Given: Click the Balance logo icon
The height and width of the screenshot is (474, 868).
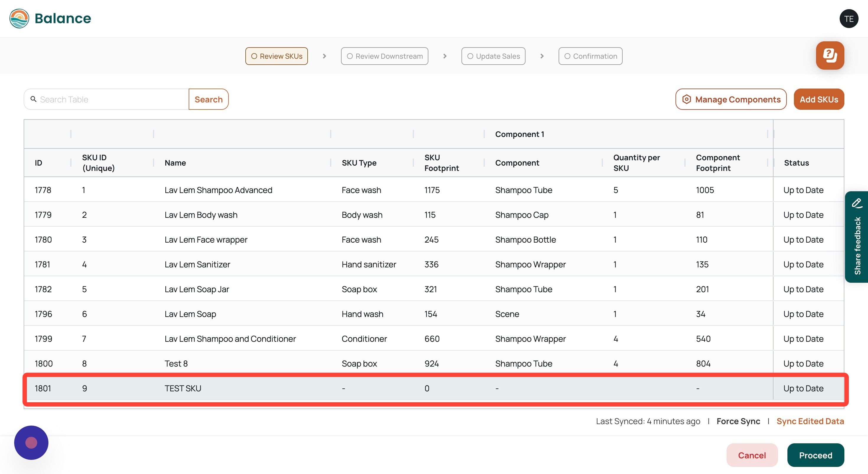Looking at the screenshot, I should [19, 19].
